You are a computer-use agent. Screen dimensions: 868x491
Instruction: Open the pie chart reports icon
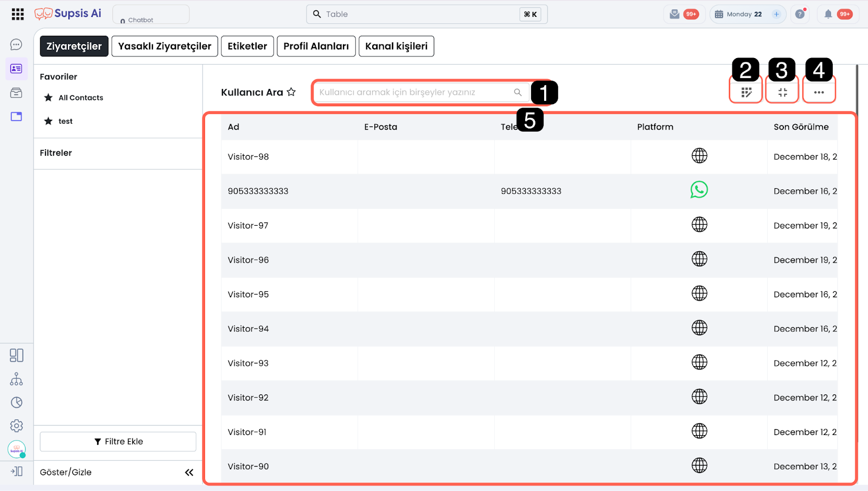pyautogui.click(x=16, y=403)
